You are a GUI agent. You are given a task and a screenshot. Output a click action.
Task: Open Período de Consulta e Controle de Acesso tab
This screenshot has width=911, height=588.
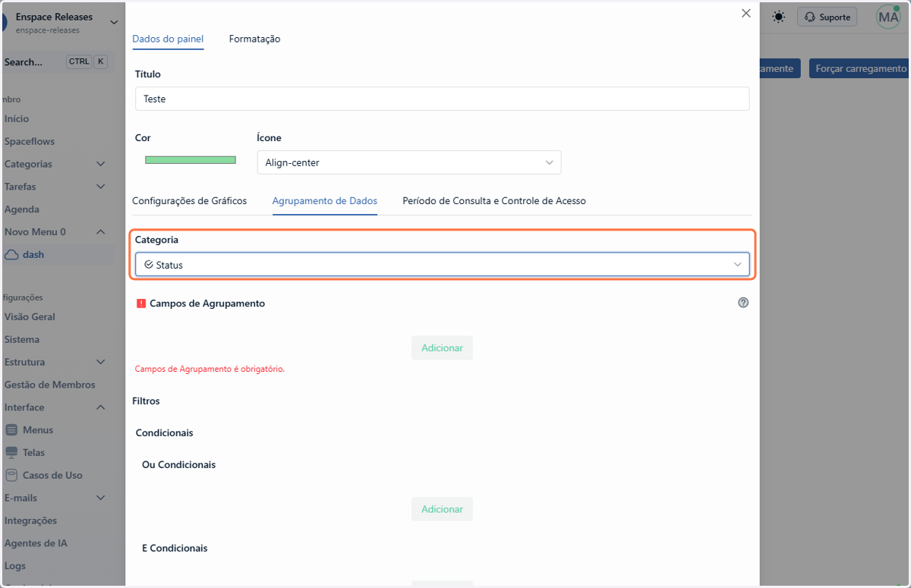[494, 201]
